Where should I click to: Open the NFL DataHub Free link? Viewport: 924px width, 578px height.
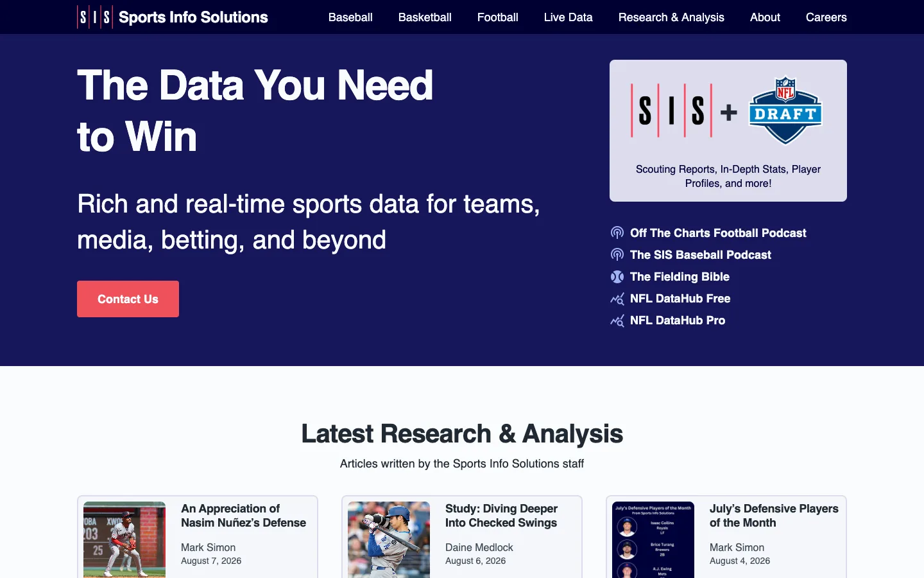680,299
